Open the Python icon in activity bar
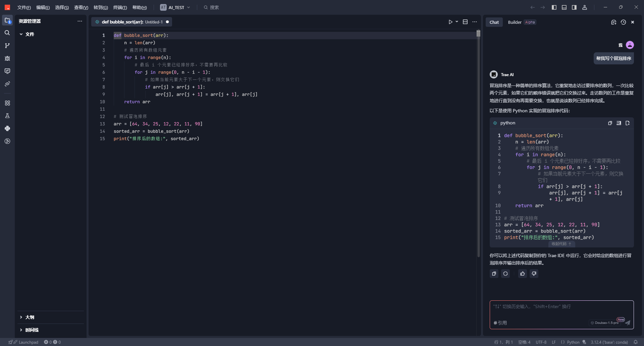This screenshot has width=644, height=346. coord(7,128)
